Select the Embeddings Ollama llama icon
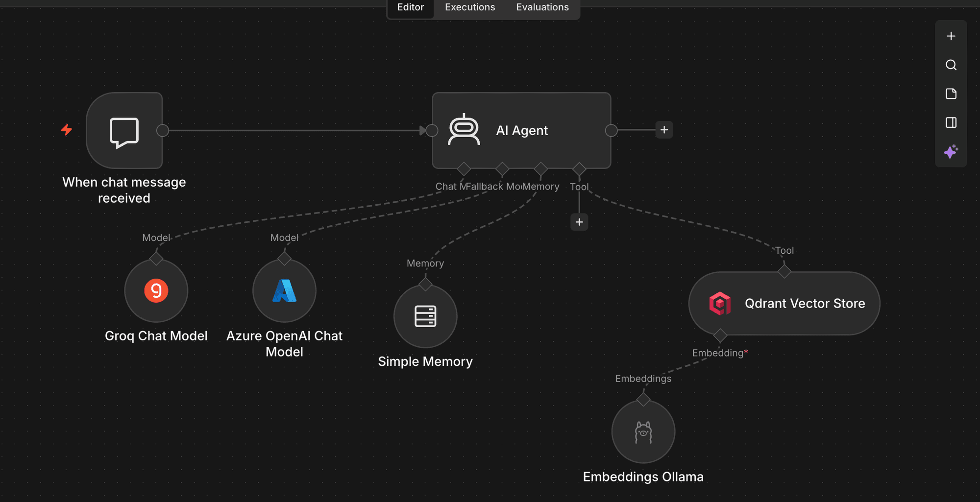The width and height of the screenshot is (980, 502). point(643,431)
